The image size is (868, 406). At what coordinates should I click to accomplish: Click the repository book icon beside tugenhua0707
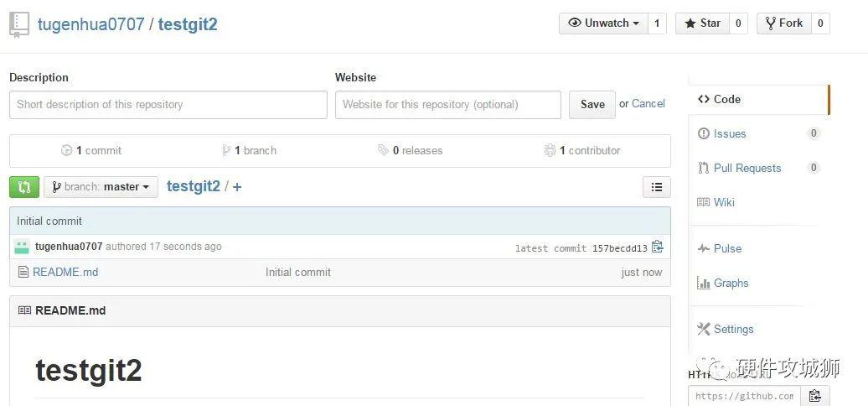point(18,25)
